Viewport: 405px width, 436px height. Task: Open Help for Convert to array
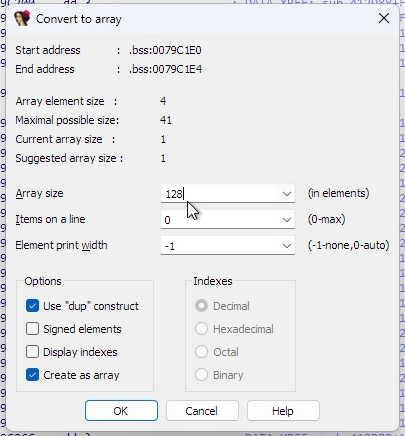coord(283,411)
